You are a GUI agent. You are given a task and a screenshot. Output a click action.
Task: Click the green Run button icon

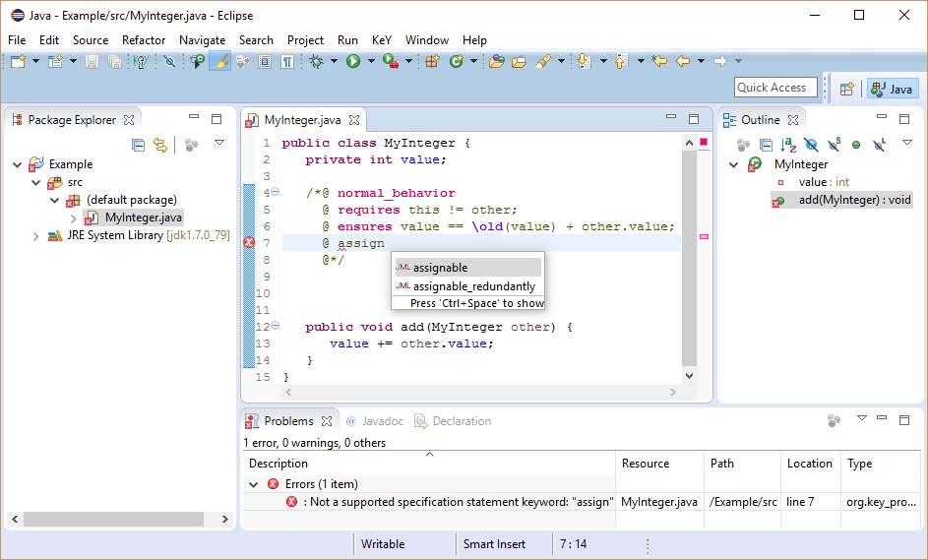353,61
